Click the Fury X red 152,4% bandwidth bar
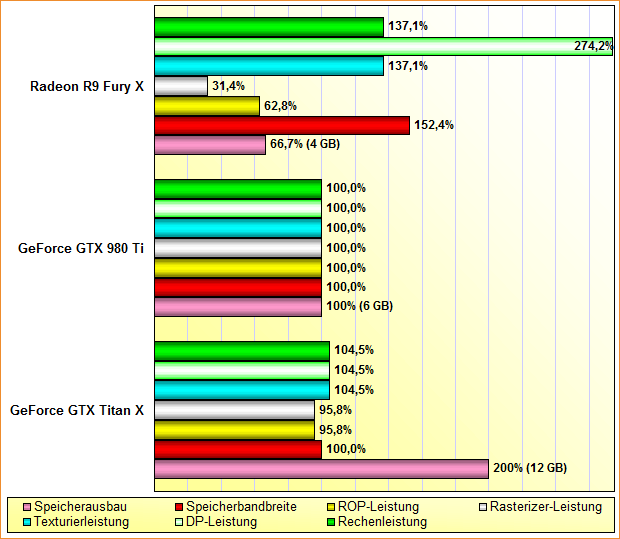This screenshot has height=539, width=620. click(x=282, y=125)
